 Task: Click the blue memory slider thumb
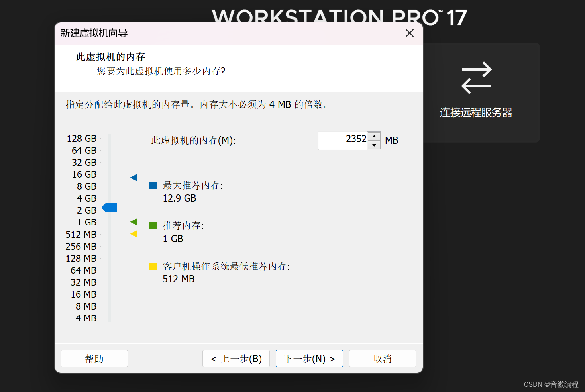[109, 208]
